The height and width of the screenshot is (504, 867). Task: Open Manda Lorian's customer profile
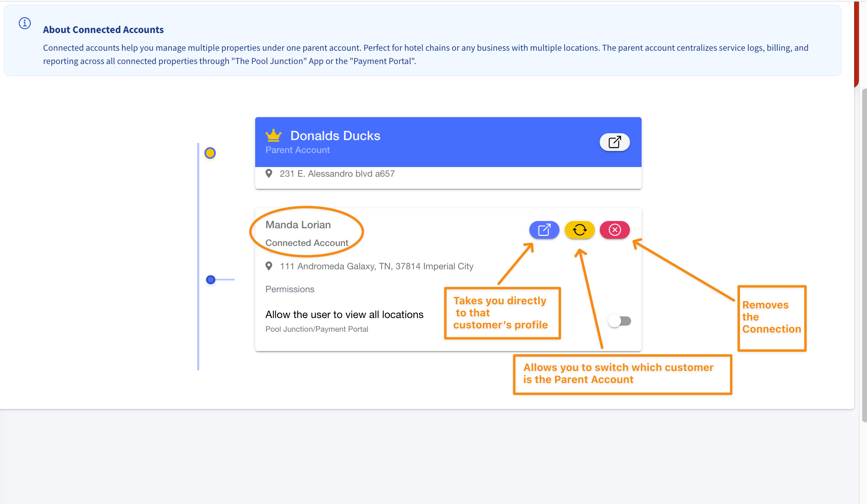tap(544, 230)
